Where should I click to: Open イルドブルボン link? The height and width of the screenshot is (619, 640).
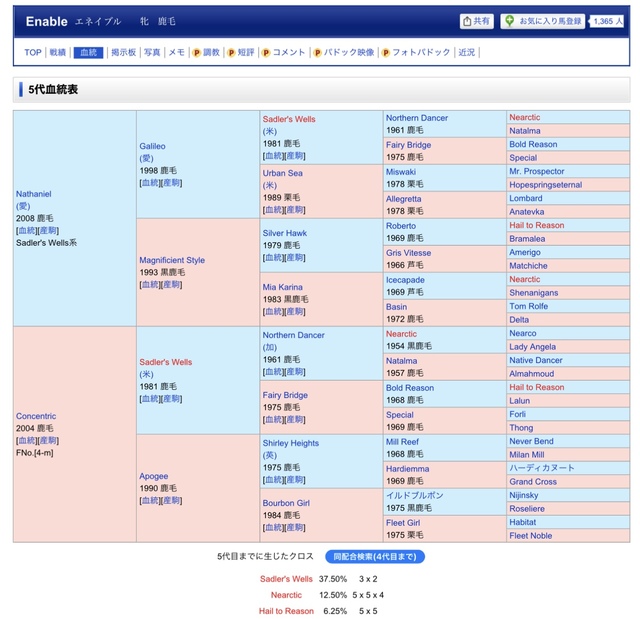(415, 495)
